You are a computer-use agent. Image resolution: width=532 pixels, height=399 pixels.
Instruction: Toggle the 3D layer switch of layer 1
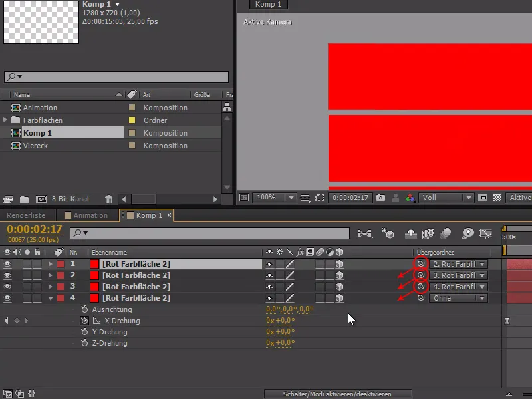click(339, 264)
